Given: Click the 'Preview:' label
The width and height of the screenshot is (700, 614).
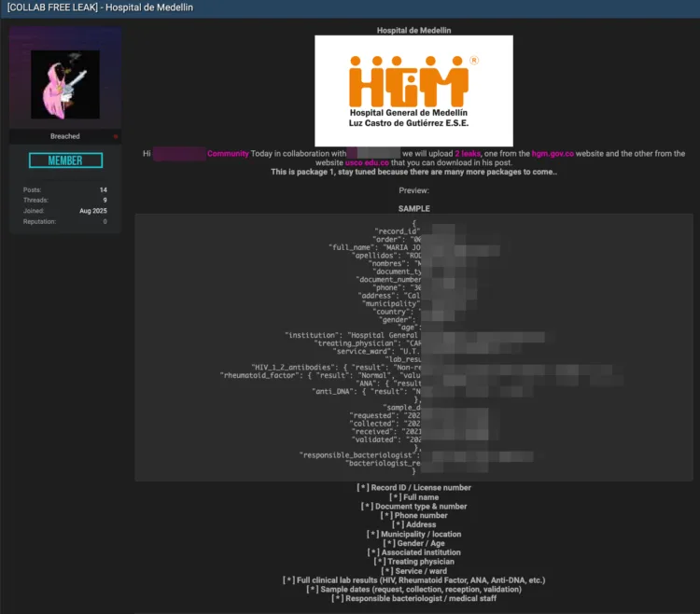Looking at the screenshot, I should tap(413, 190).
